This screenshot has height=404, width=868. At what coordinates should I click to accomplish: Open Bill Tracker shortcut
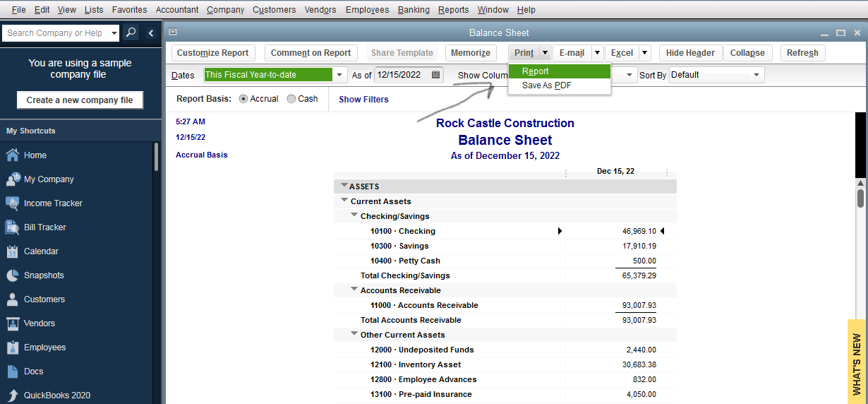(x=45, y=227)
